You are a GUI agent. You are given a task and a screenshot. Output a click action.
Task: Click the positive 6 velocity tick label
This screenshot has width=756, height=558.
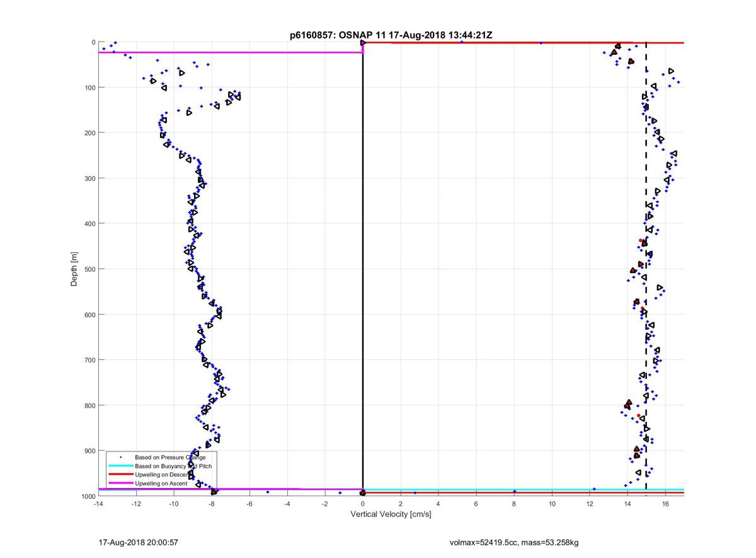[476, 504]
